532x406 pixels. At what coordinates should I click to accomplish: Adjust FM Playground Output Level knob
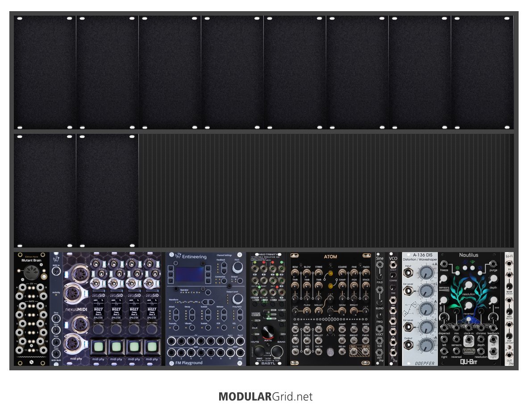(237, 299)
